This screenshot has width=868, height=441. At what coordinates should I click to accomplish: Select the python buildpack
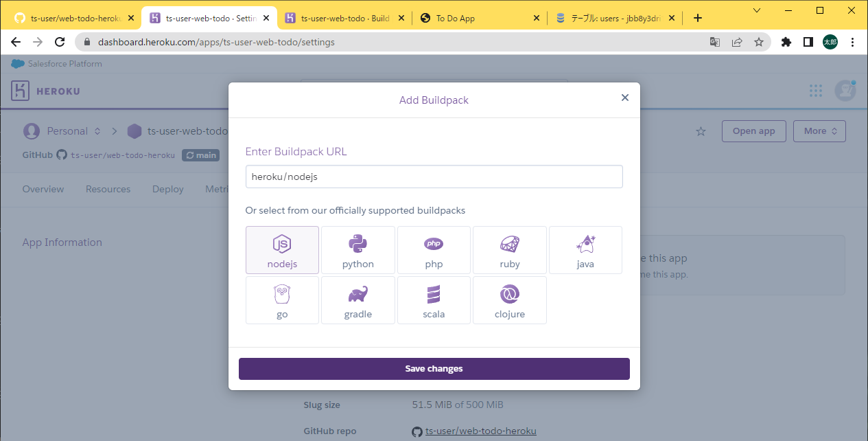[x=358, y=250]
